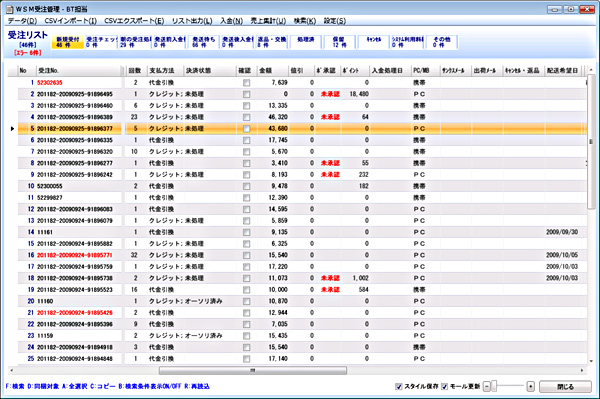Open the 売上集計(U) menu
This screenshot has width=600, height=399.
tap(268, 21)
